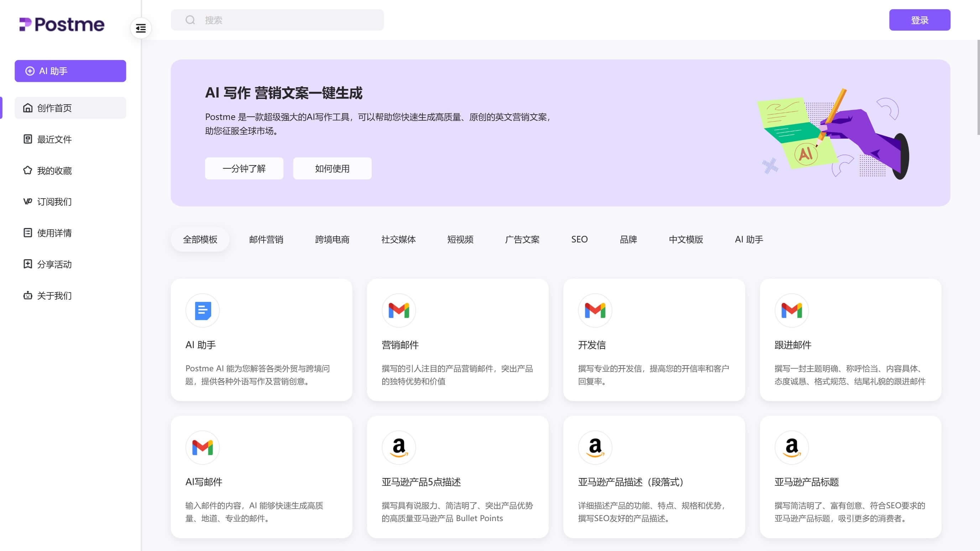Screen dimensions: 980x551
Task: Click the Postme logo
Action: pyautogui.click(x=62, y=24)
